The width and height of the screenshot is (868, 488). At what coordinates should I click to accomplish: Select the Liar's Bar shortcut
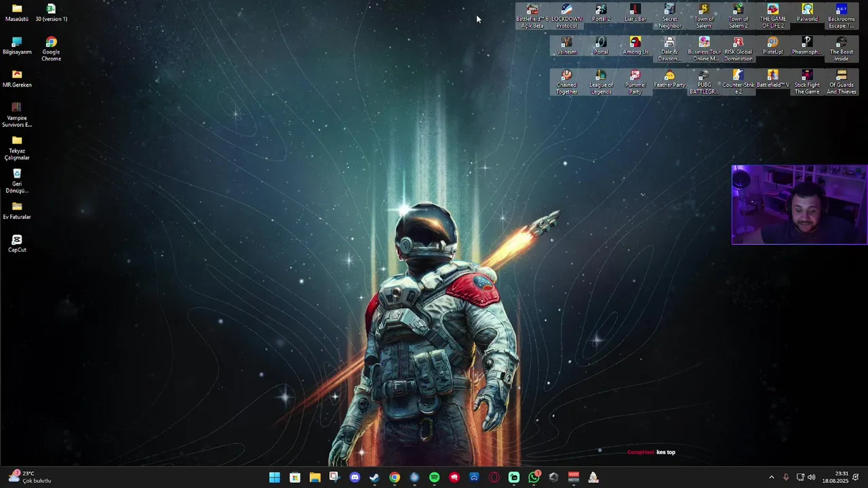635,13
